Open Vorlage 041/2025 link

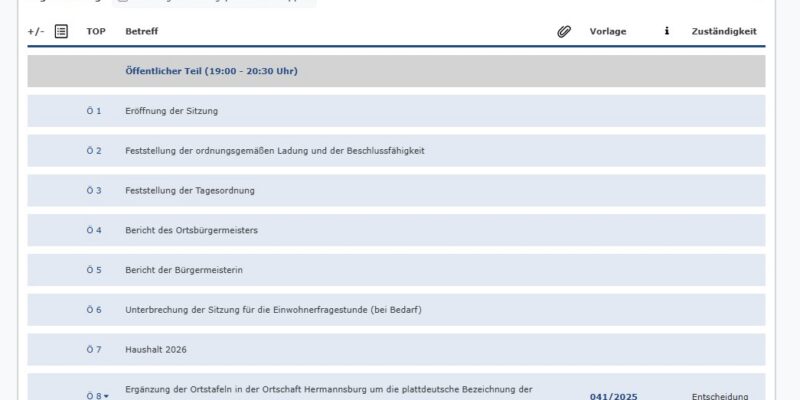pos(613,395)
